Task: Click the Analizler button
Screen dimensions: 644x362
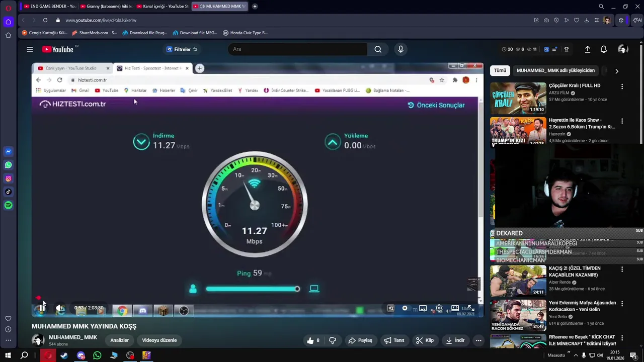Action: coord(120,340)
